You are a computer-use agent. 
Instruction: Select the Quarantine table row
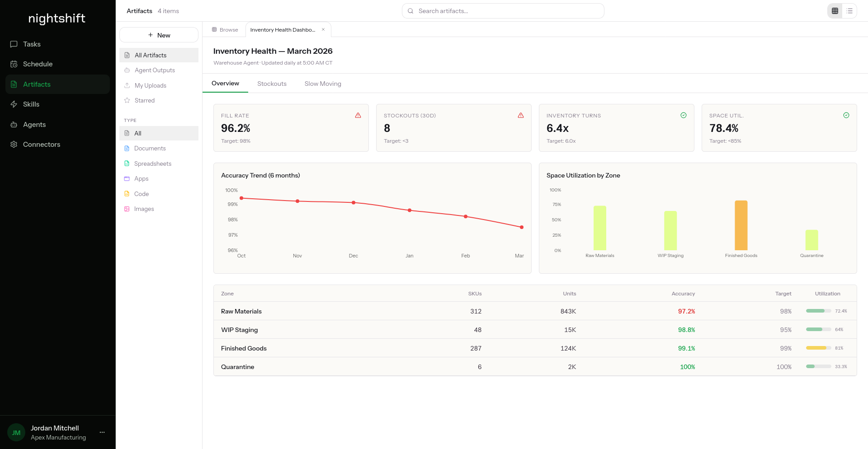[x=535, y=367]
